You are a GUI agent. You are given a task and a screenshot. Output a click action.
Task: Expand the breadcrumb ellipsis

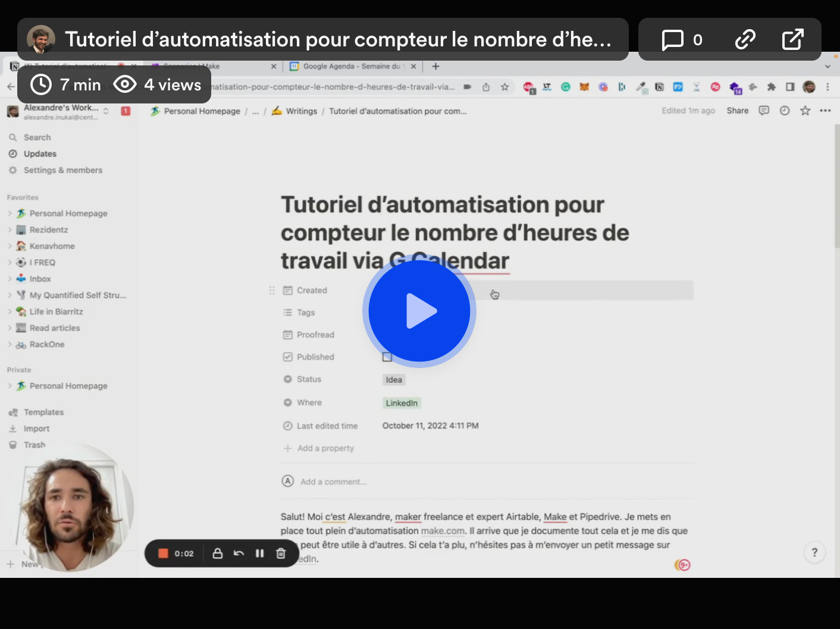[x=255, y=111]
